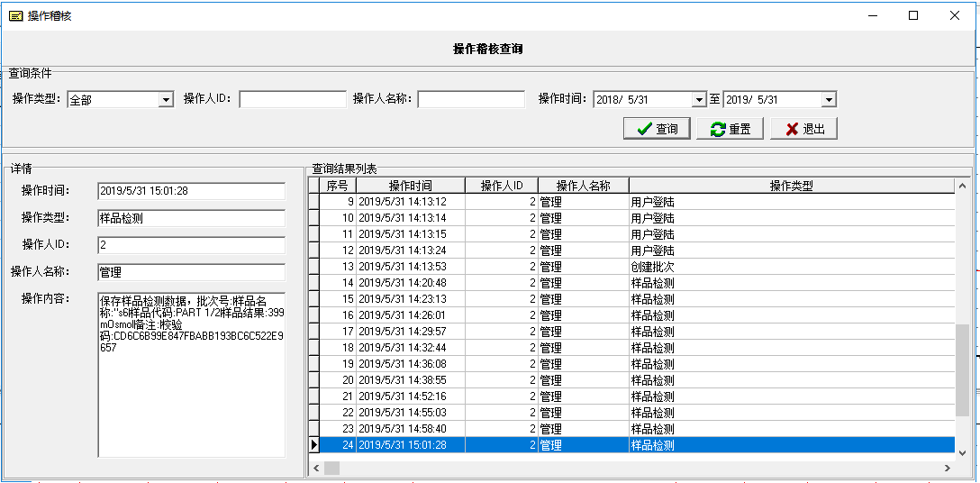Viewport: 980px width, 483px height.
Task: Expand the start date picker dropdown
Action: [699, 100]
